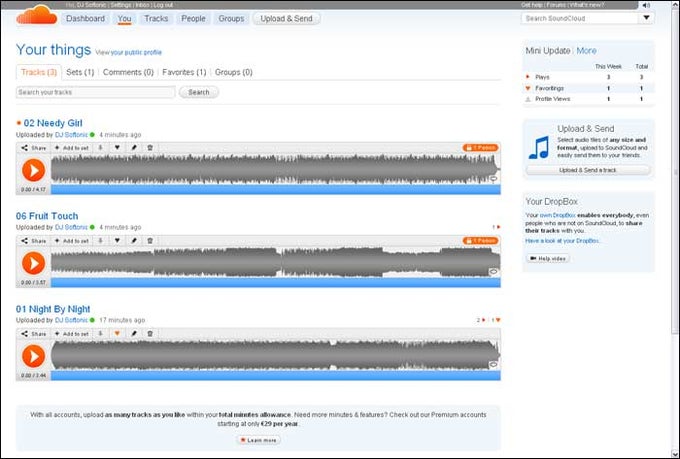The height and width of the screenshot is (459, 680).
Task: Share the 02 Needy Girl track
Action: tap(34, 148)
